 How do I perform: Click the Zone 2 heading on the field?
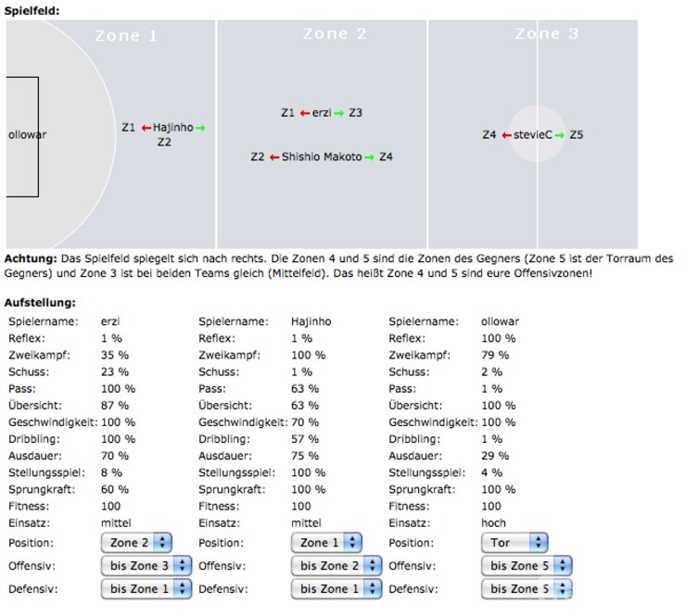click(335, 34)
